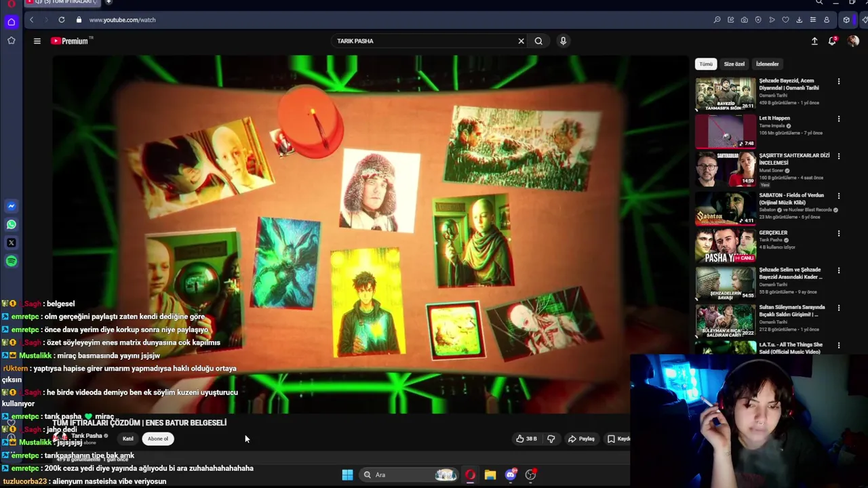This screenshot has width=868, height=488.
Task: Select the Size özel filter chip
Action: 734,64
